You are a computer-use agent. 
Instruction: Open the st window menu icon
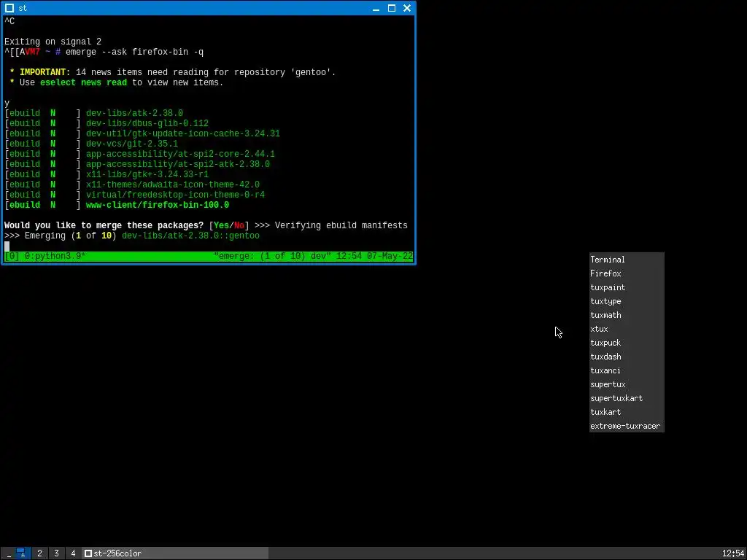pos(9,8)
